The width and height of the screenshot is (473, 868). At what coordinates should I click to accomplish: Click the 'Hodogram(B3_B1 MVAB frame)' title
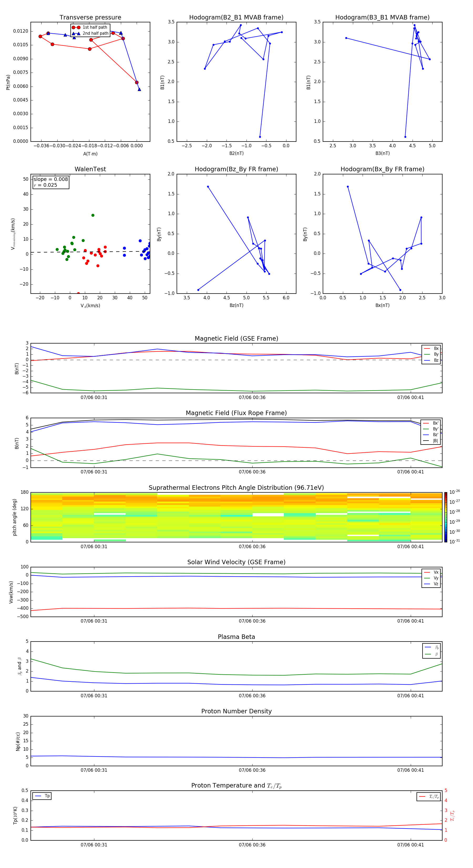(x=382, y=17)
